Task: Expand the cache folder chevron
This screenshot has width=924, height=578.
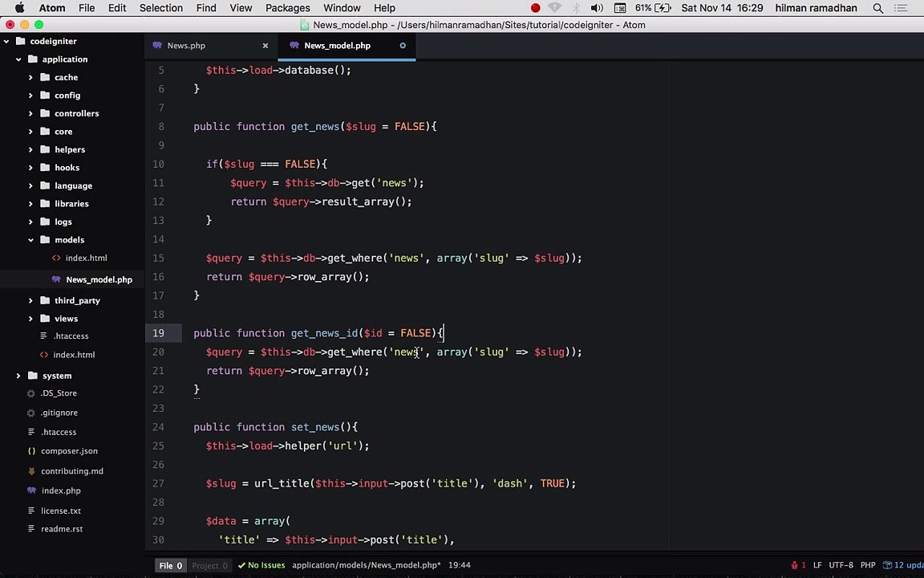Action: 30,77
